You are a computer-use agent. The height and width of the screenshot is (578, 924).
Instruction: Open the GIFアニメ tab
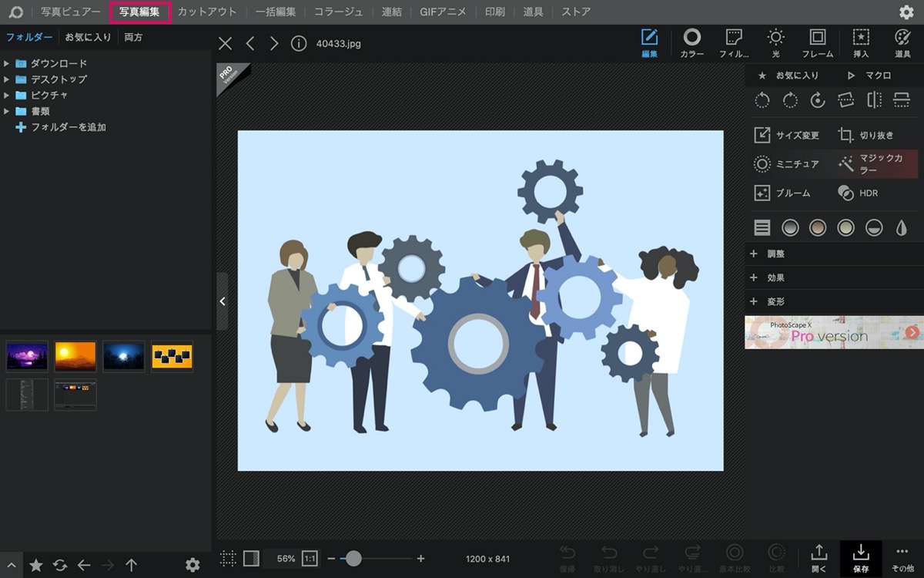tap(444, 12)
